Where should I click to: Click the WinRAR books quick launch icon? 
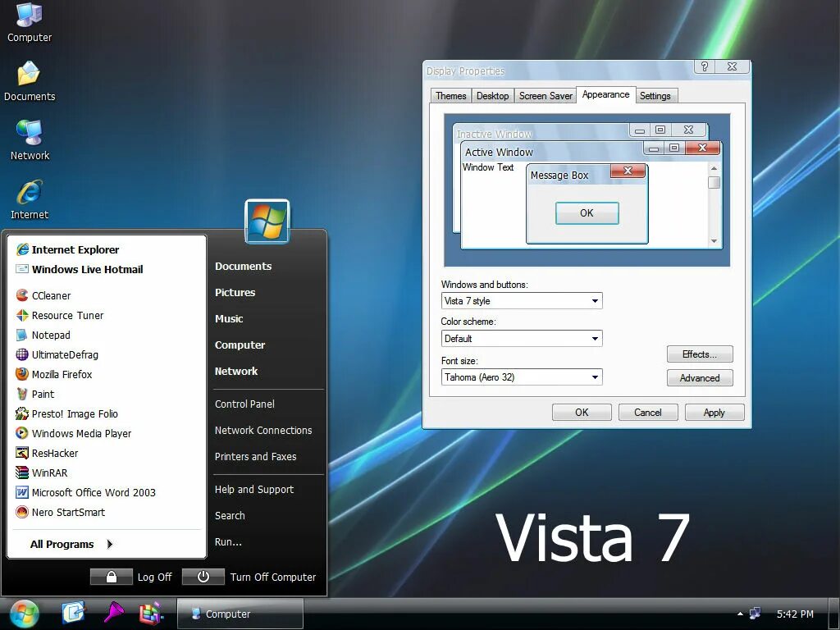click(x=151, y=614)
